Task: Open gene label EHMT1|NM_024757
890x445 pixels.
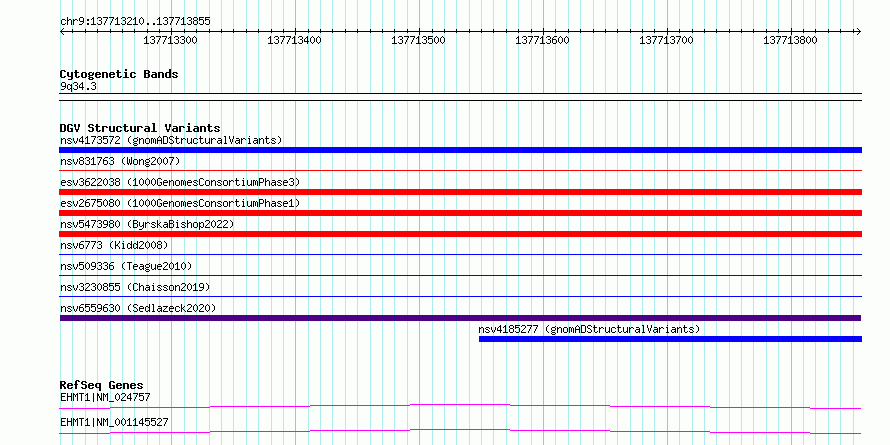Action: [105, 397]
